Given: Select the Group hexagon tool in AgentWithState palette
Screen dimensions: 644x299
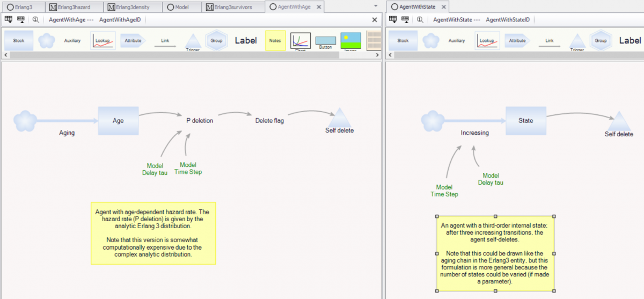Looking at the screenshot, I should point(601,41).
